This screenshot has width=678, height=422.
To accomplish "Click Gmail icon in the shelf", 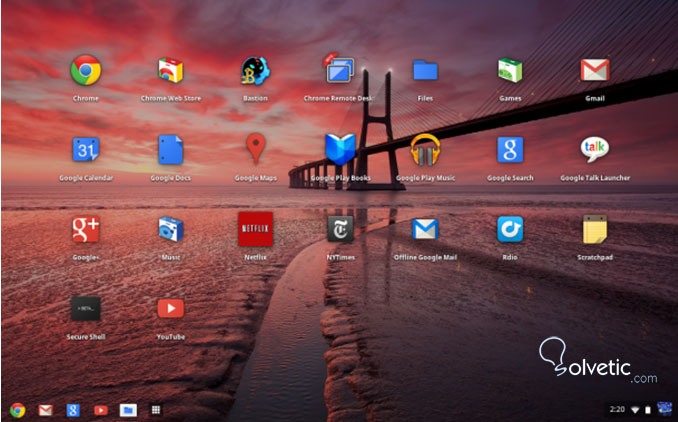I will [45, 410].
